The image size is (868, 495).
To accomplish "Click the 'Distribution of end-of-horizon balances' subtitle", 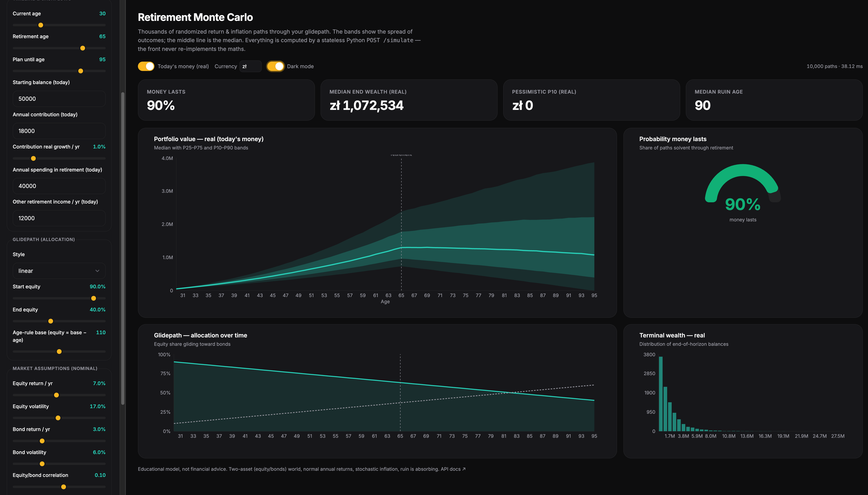I will (683, 344).
